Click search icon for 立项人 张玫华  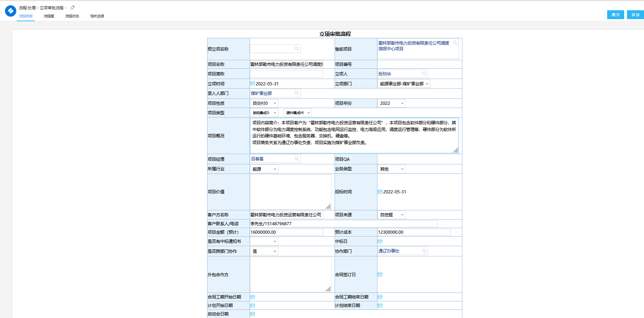[424, 74]
